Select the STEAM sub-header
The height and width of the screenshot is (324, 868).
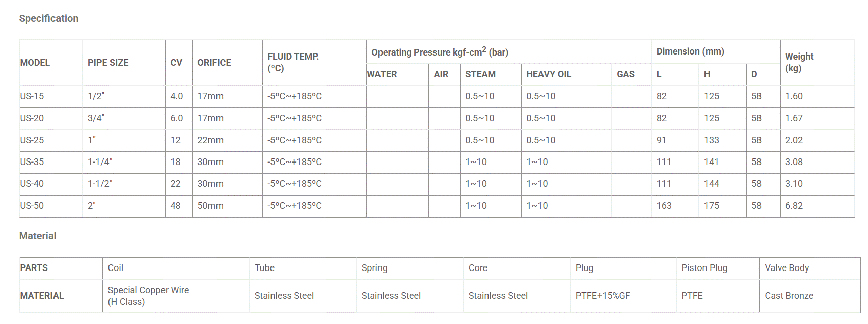point(480,74)
